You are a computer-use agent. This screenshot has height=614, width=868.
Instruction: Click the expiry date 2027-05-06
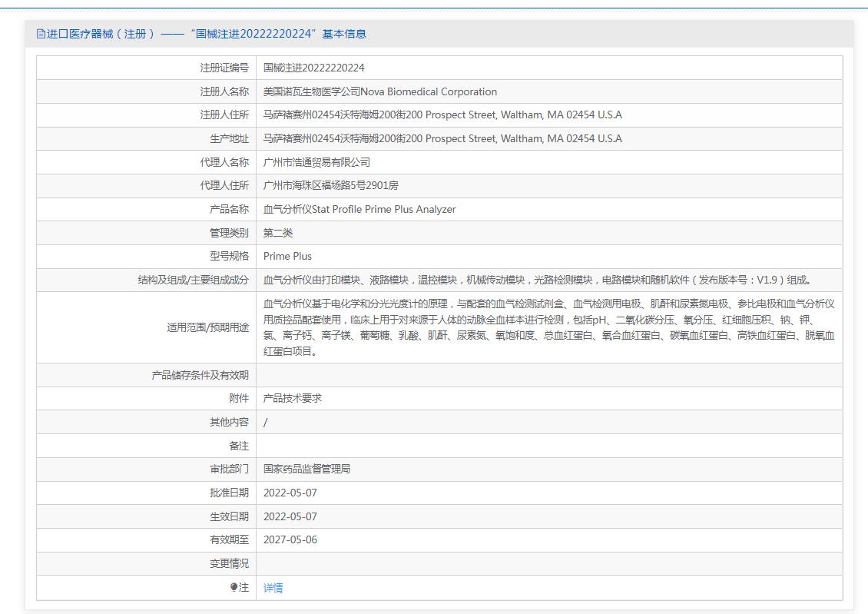[x=290, y=539]
